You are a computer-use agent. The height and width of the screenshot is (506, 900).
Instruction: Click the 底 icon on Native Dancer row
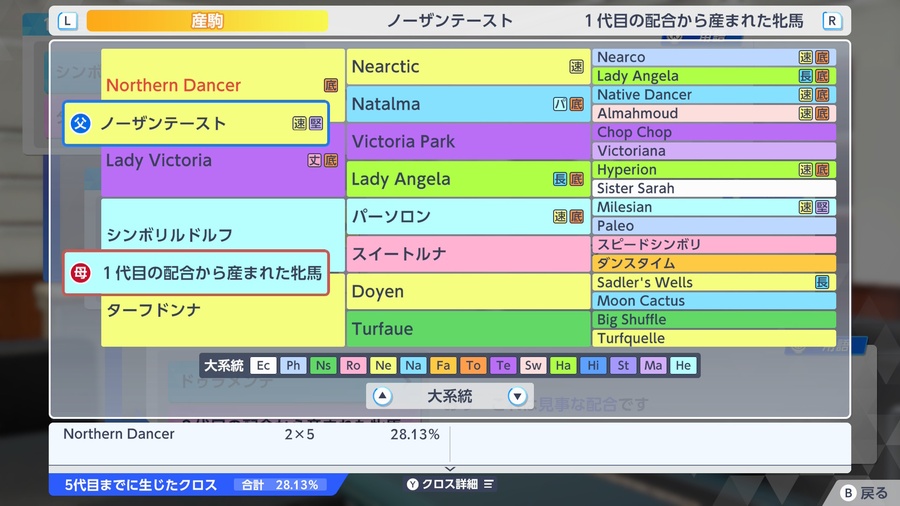click(822, 95)
